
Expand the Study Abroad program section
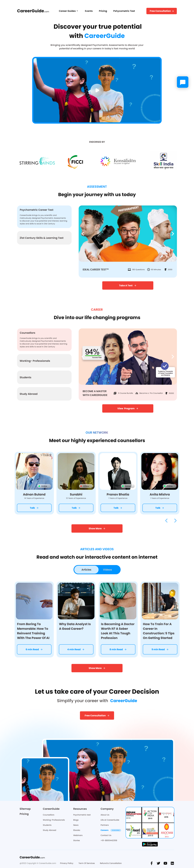point(44,394)
